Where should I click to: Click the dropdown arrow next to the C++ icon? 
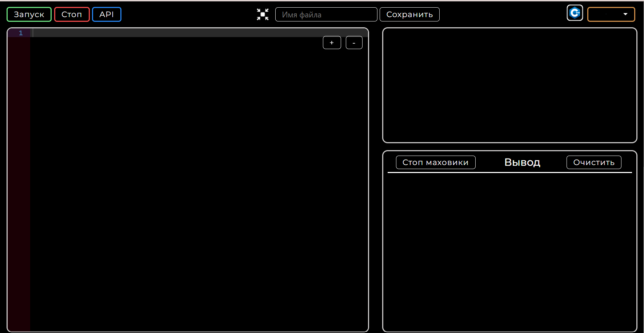626,15
